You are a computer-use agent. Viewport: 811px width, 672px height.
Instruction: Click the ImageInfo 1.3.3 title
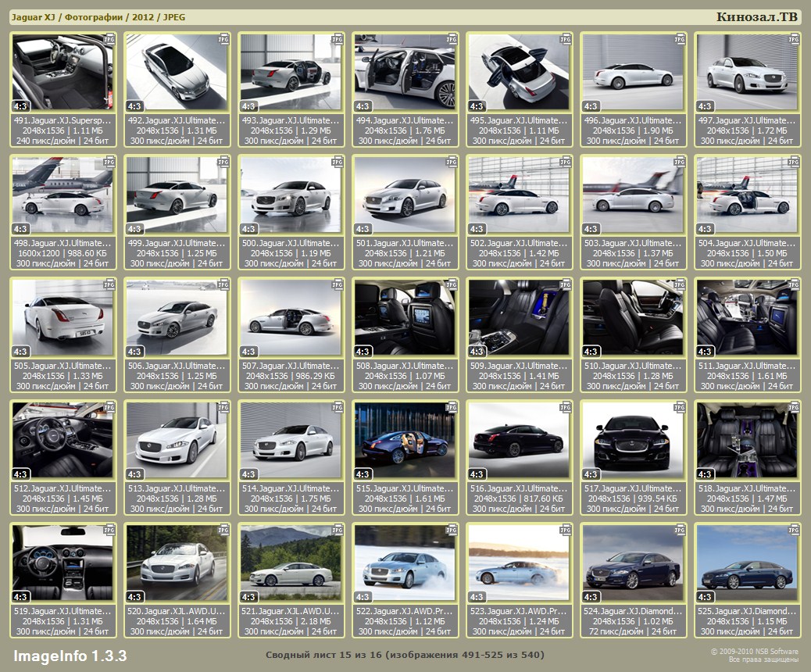pyautogui.click(x=70, y=655)
